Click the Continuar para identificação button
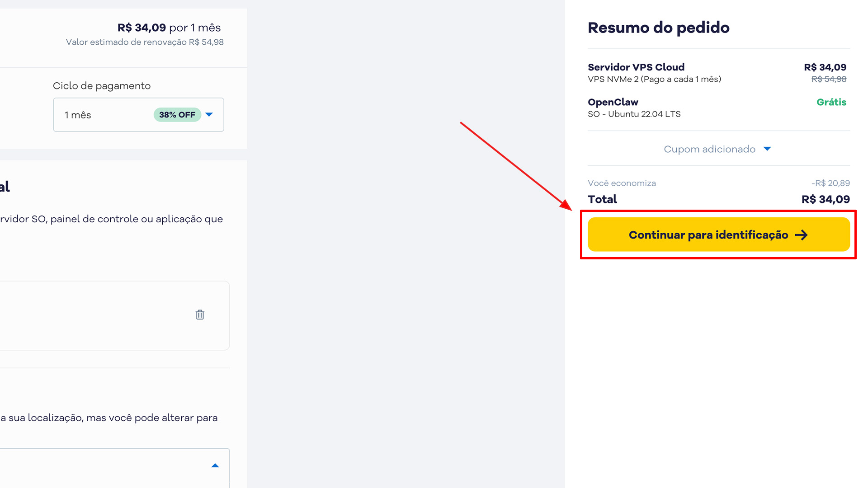Image resolution: width=868 pixels, height=488 pixels. pos(718,235)
